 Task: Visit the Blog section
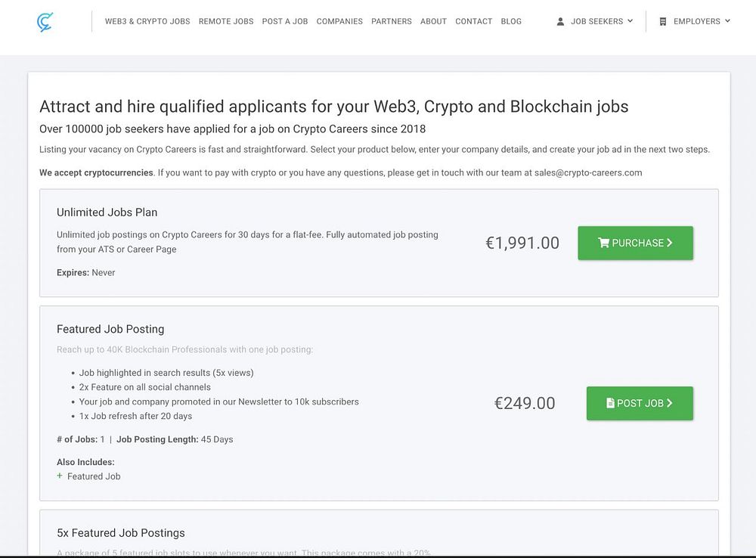coord(511,22)
